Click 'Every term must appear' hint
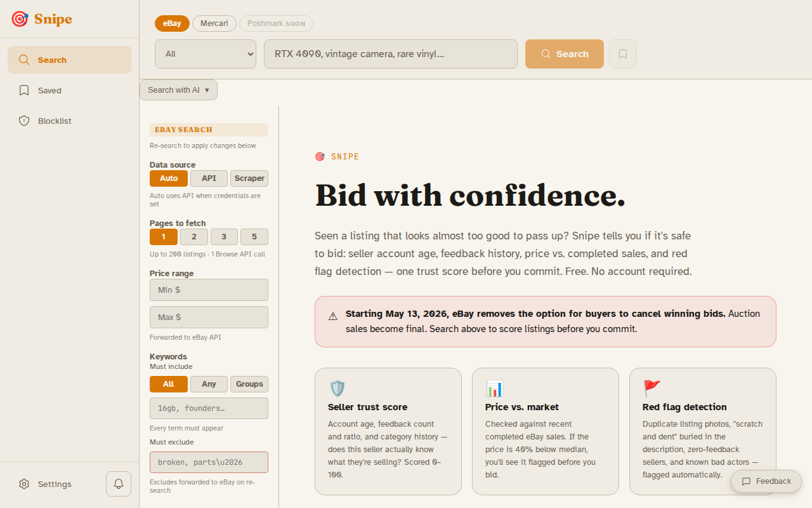 (x=187, y=428)
